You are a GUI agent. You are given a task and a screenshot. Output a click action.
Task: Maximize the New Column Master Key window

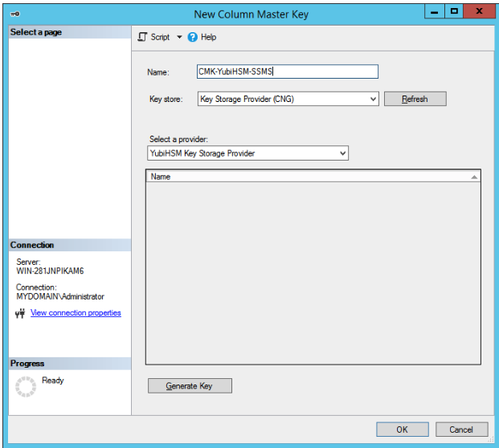(454, 12)
